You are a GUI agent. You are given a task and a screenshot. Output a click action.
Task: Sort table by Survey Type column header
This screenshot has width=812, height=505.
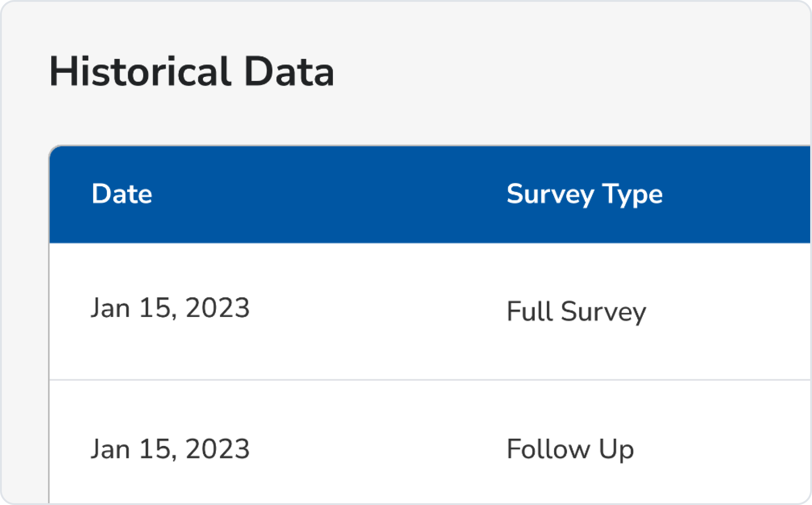[x=585, y=194]
